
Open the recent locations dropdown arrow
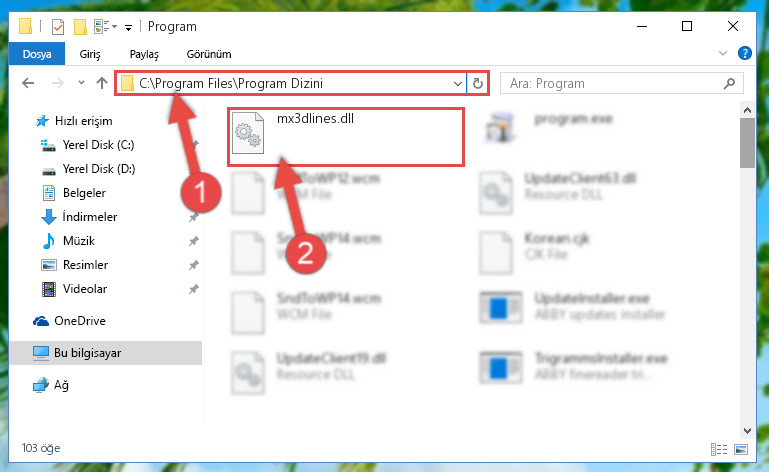click(x=81, y=83)
